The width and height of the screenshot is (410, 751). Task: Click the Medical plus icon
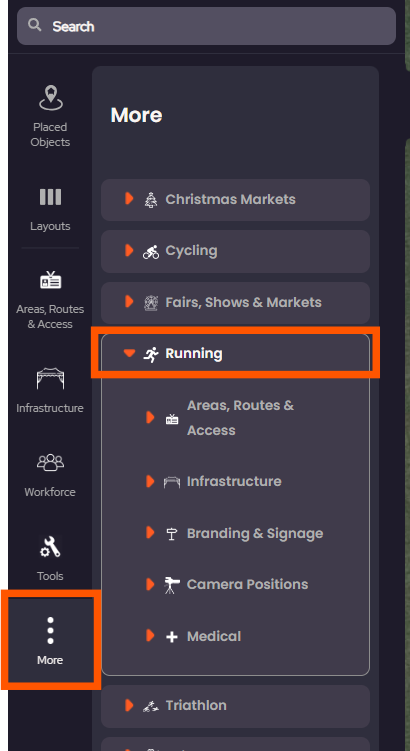click(171, 637)
